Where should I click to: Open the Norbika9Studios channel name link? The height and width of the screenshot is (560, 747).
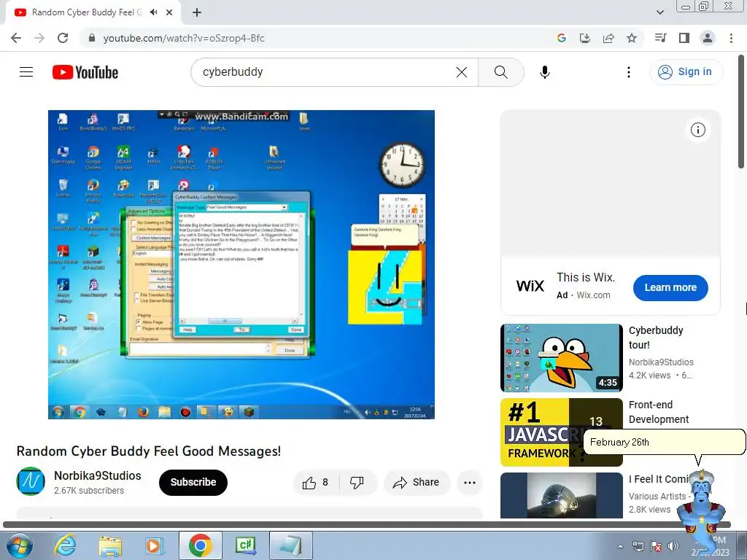click(x=98, y=475)
